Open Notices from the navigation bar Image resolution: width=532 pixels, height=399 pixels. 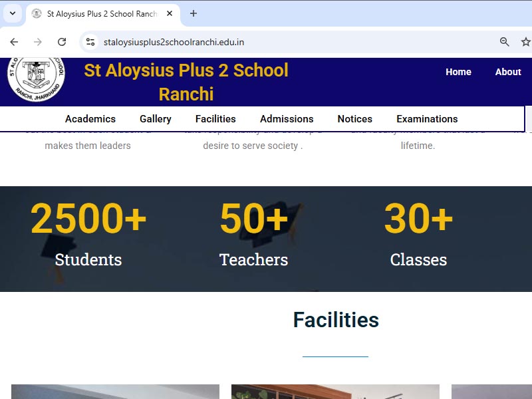pyautogui.click(x=354, y=119)
